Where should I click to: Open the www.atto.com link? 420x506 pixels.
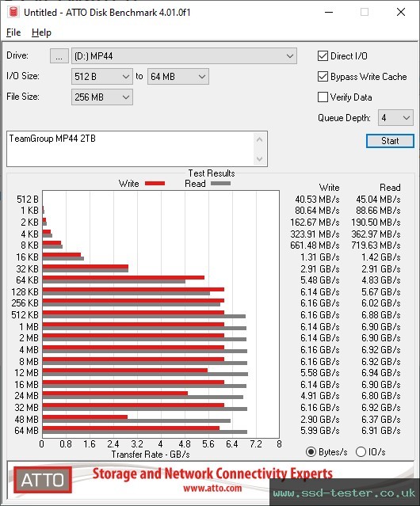tap(212, 488)
